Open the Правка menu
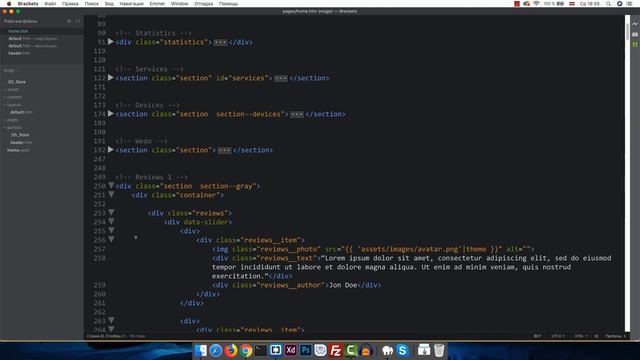 (70, 4)
